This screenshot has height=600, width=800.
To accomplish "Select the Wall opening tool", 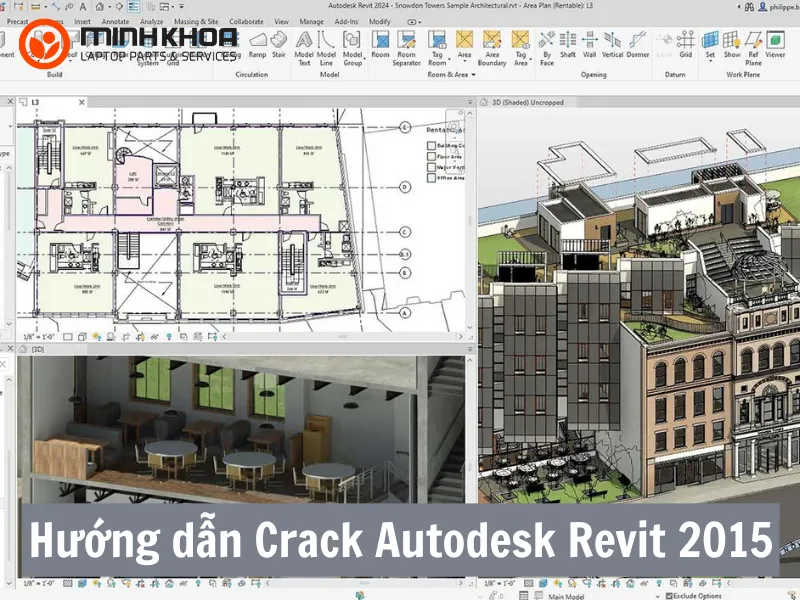I will [589, 45].
